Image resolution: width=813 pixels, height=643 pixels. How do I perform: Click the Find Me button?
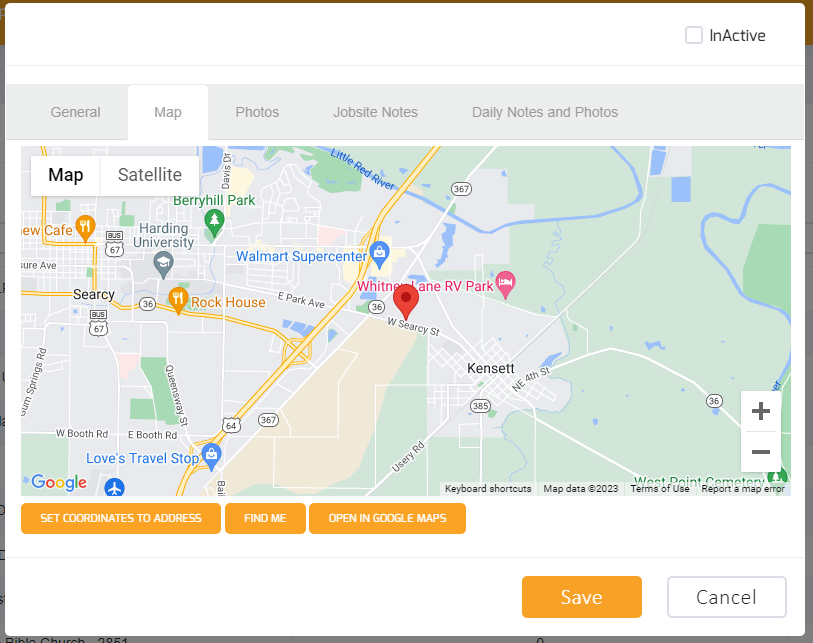tap(265, 518)
